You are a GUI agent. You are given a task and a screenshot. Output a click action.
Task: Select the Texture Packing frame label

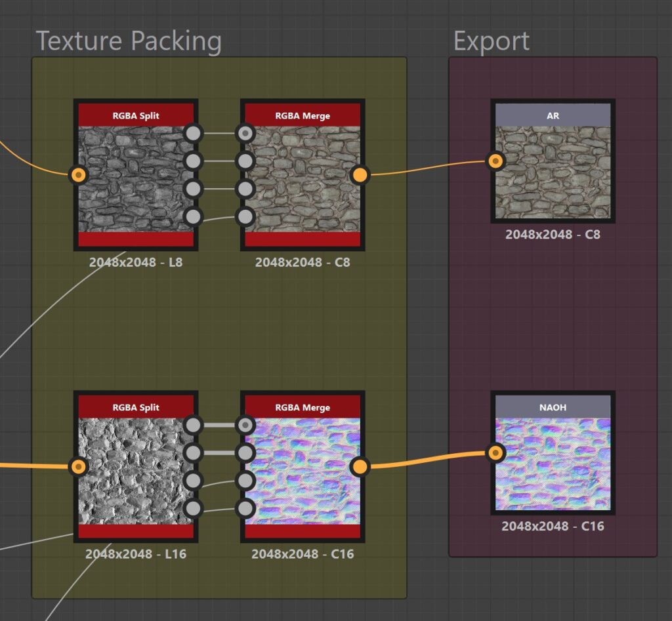coord(129,41)
